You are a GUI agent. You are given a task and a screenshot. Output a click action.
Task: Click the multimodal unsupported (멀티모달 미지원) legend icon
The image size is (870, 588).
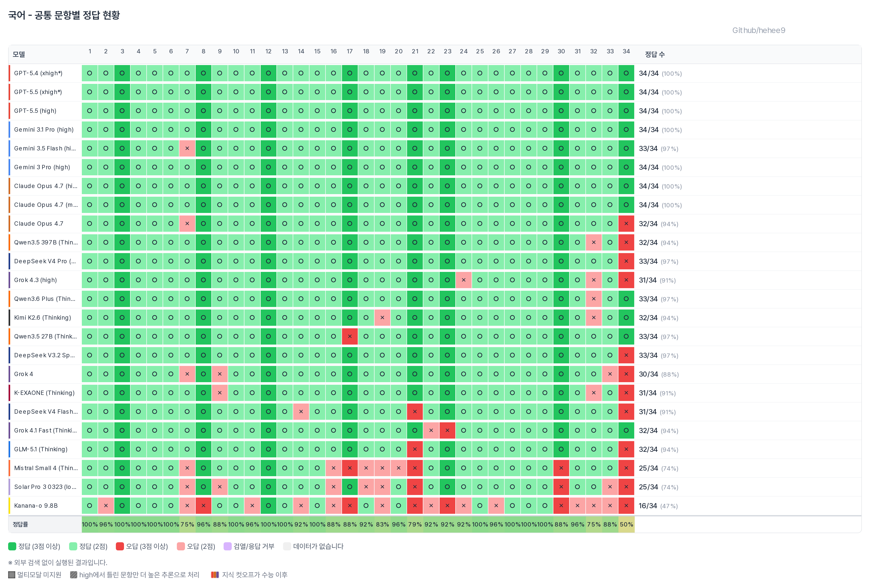[12, 575]
